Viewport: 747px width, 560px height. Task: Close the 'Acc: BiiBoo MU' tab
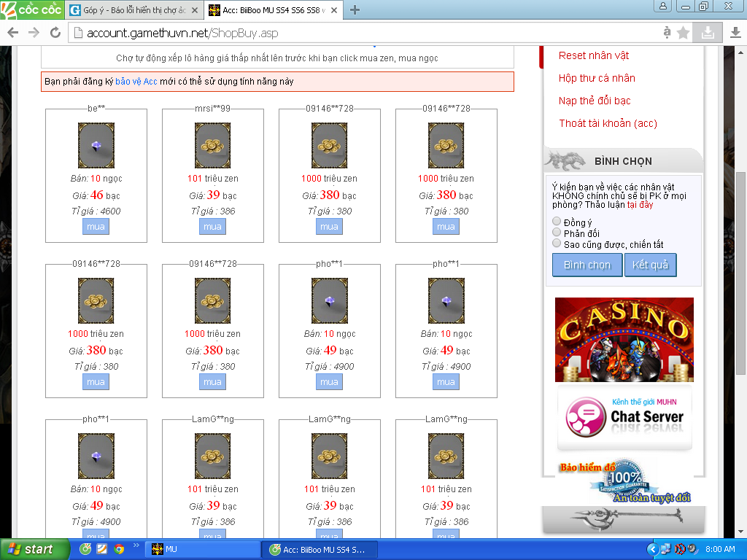[x=334, y=10]
